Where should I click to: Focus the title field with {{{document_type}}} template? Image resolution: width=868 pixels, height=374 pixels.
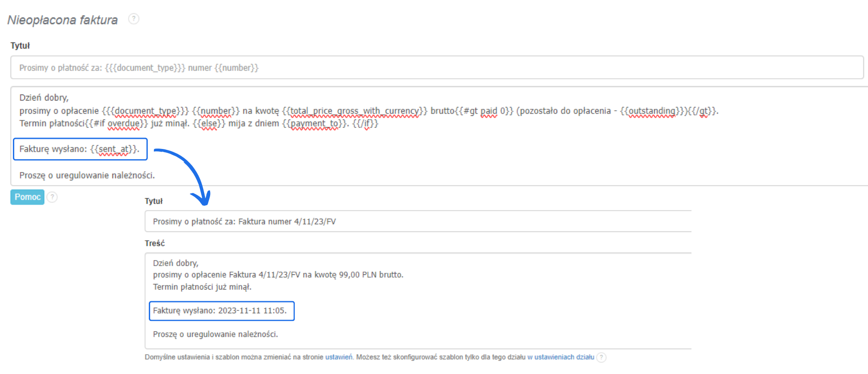(437, 68)
